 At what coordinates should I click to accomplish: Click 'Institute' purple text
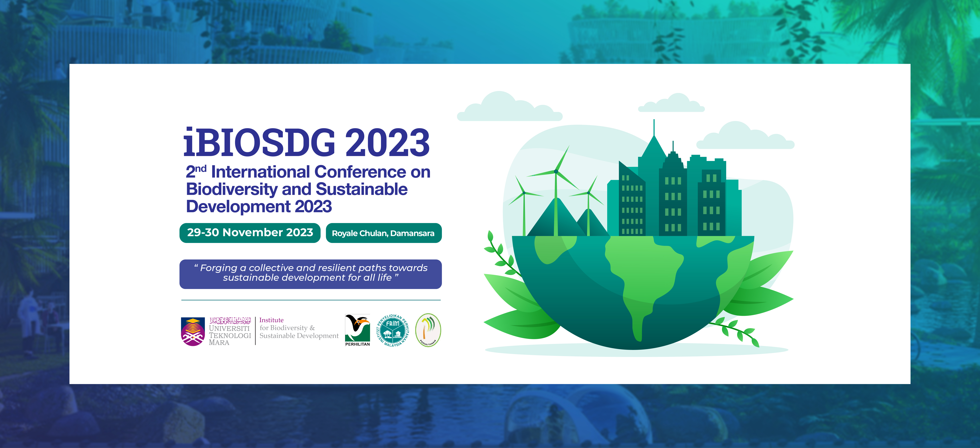coord(271,320)
